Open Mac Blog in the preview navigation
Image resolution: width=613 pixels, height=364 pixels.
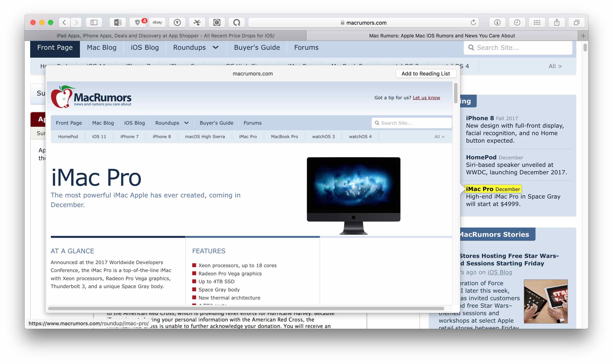[x=103, y=123]
